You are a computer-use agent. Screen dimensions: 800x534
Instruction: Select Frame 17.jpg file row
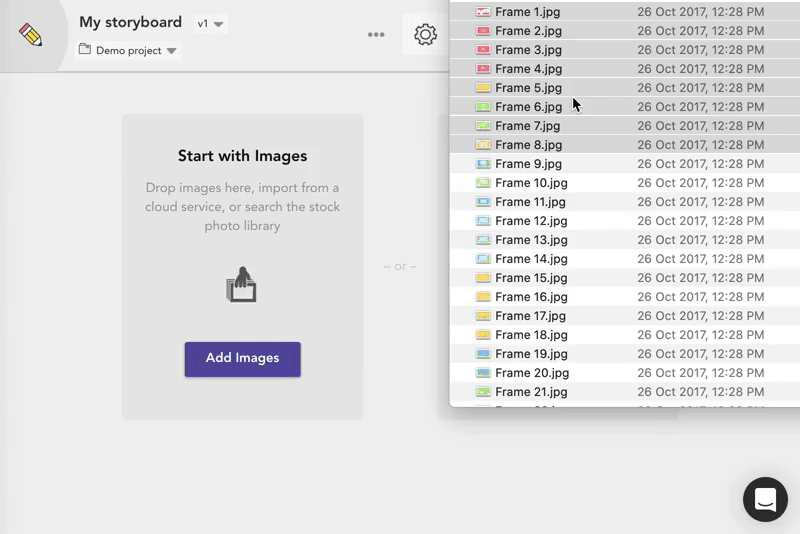(531, 316)
